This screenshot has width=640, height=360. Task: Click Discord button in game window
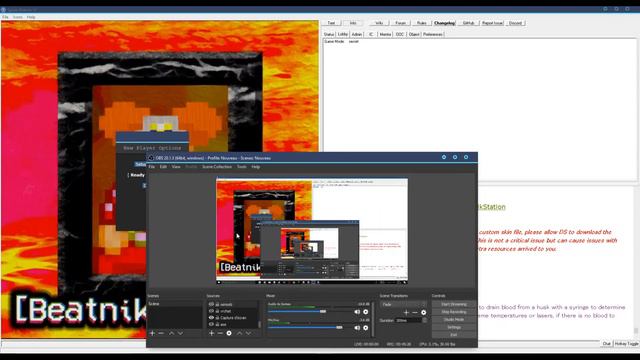pyautogui.click(x=516, y=23)
